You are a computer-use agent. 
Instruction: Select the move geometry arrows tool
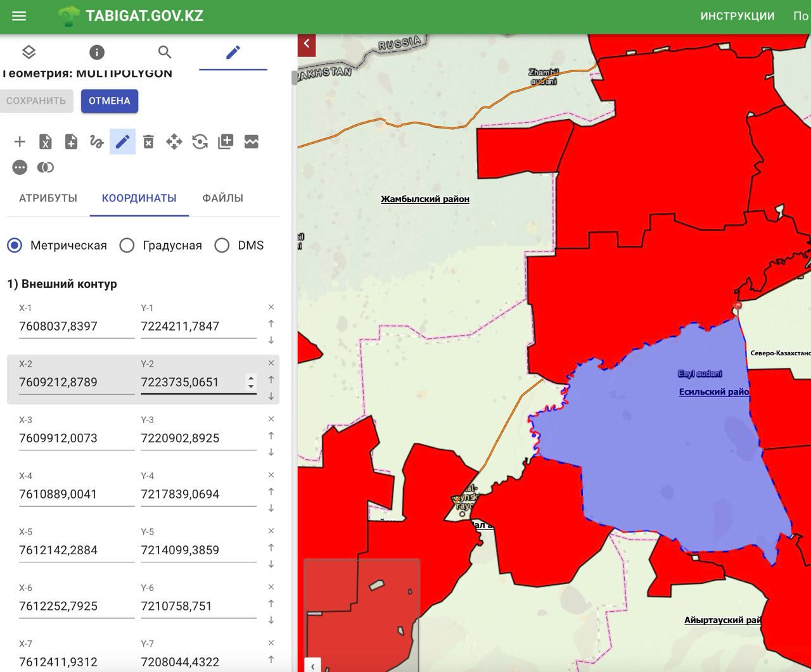point(174,142)
